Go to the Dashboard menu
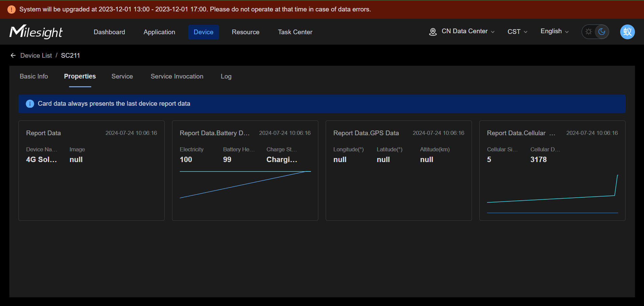Screen dimensions: 644x306 click(x=109, y=32)
